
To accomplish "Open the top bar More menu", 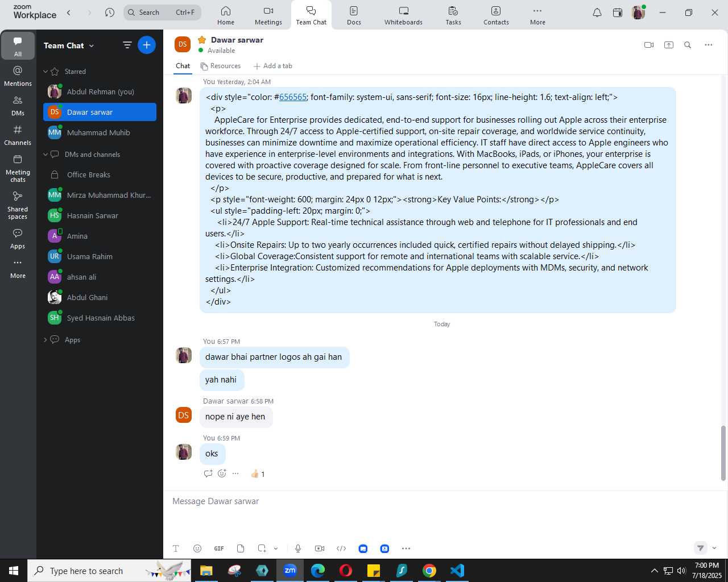I will pos(537,15).
